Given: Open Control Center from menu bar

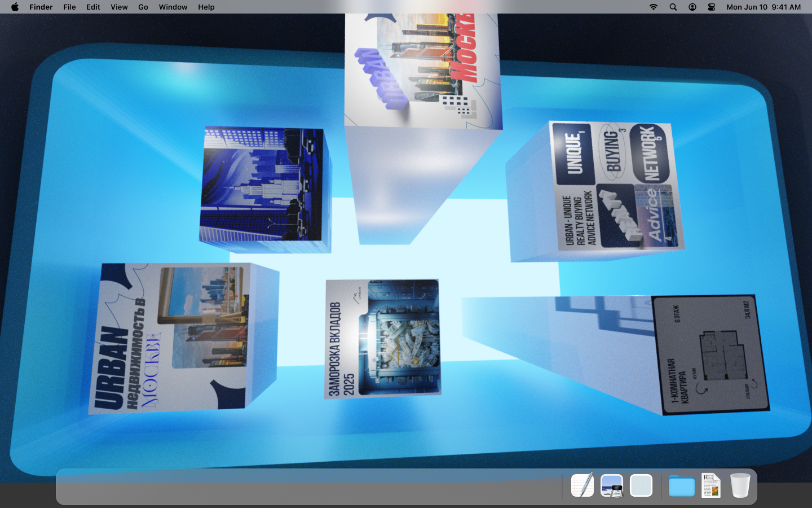Looking at the screenshot, I should (x=712, y=7).
